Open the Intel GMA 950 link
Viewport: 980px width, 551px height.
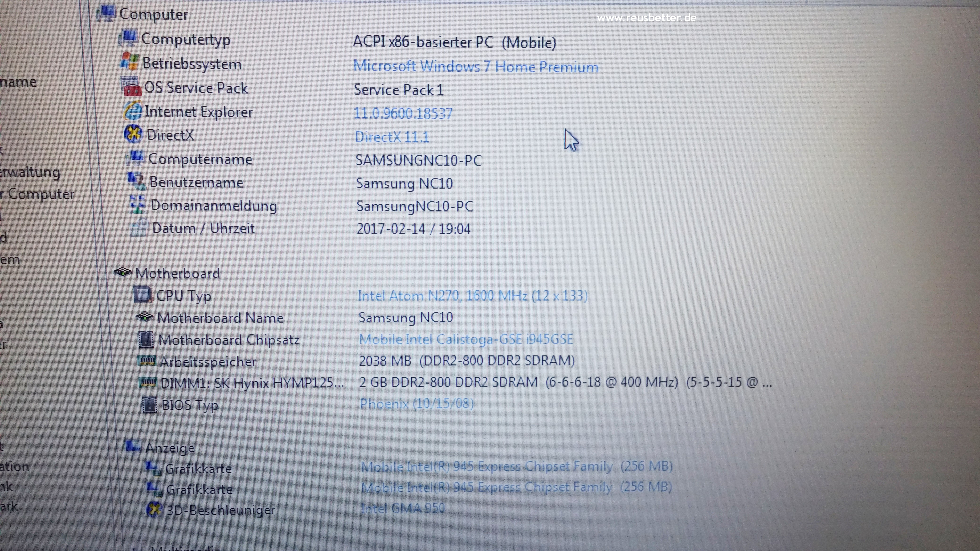coord(403,508)
